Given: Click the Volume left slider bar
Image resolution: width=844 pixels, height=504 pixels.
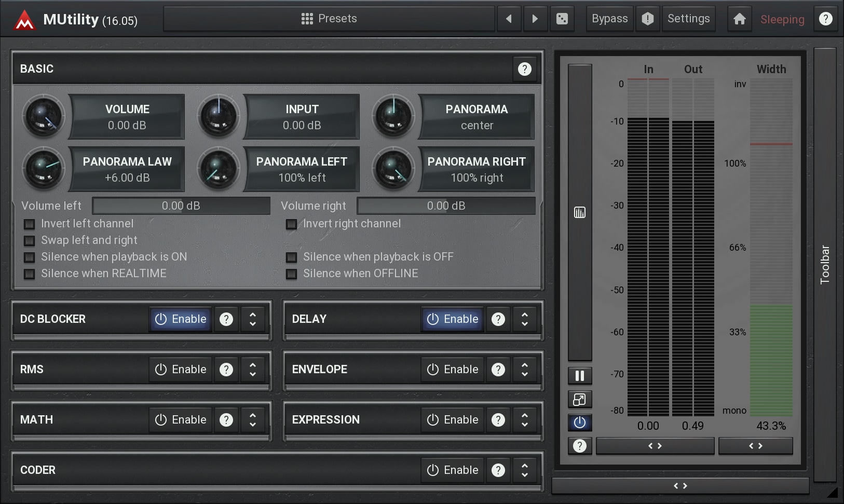Looking at the screenshot, I should pos(181,206).
